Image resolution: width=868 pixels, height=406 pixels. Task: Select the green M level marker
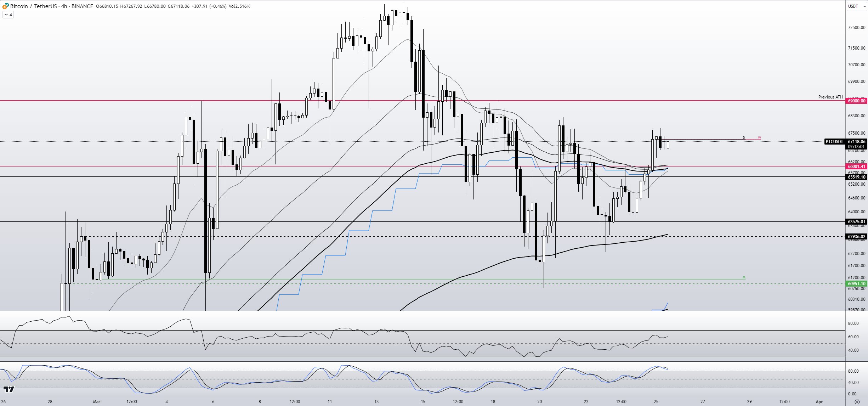tap(744, 277)
